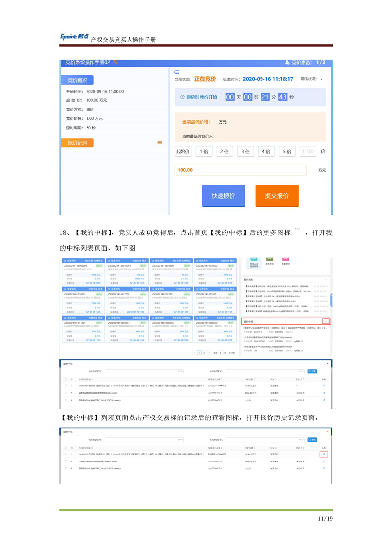Viewport: 392px width, 555px height.
Task: Choose the 5倍 multiplier option
Action: click(x=287, y=152)
